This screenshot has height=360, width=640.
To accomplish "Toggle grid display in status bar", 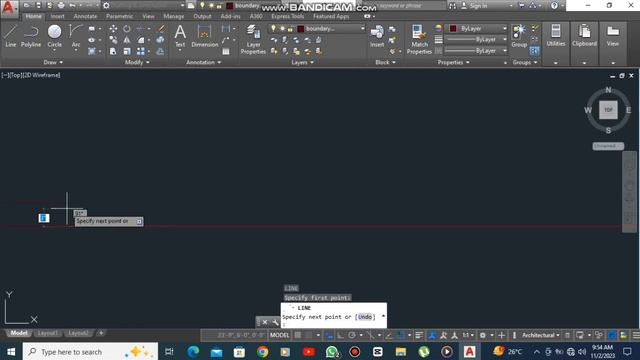I will pyautogui.click(x=298, y=335).
